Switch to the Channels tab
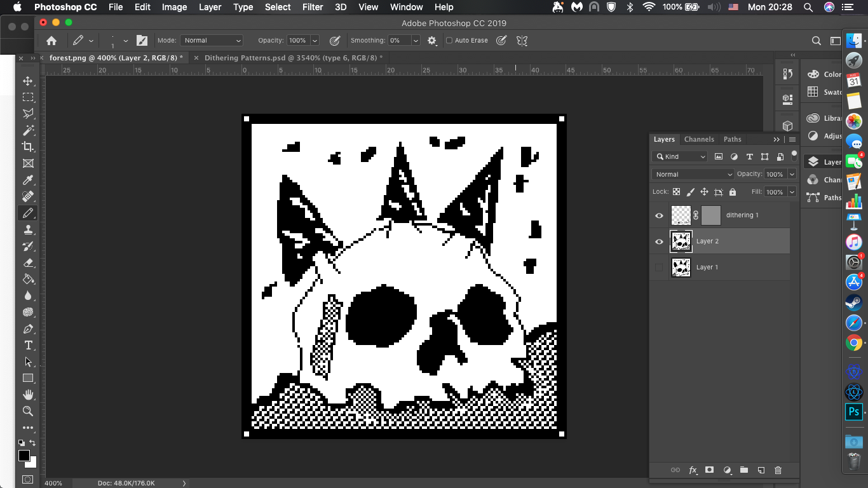Viewport: 868px width, 488px height. tap(699, 139)
